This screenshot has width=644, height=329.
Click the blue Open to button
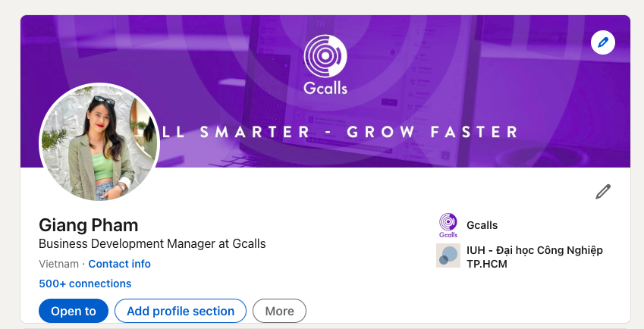point(74,311)
